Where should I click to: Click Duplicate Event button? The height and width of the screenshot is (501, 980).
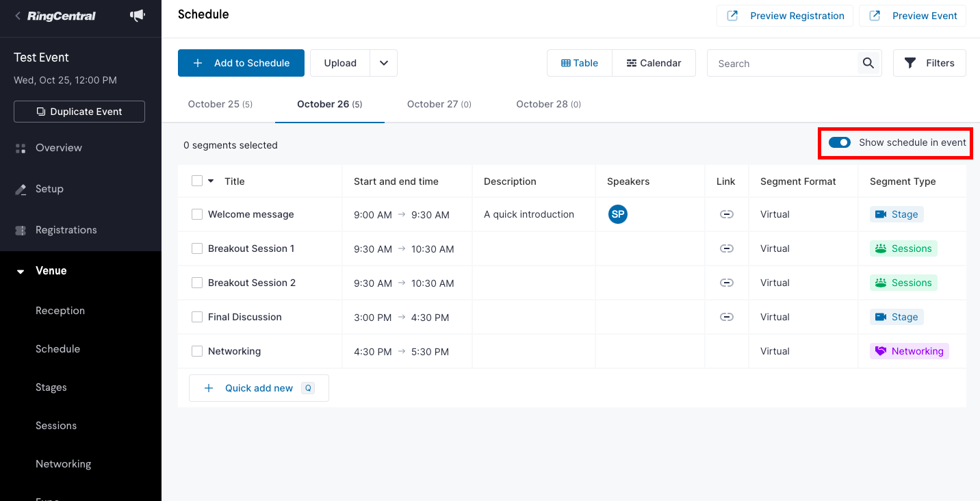pyautogui.click(x=79, y=112)
